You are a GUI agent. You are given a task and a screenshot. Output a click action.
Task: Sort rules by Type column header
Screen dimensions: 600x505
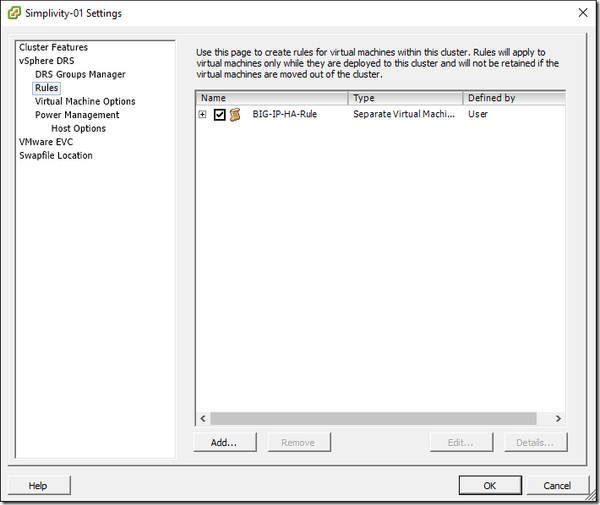[406, 98]
